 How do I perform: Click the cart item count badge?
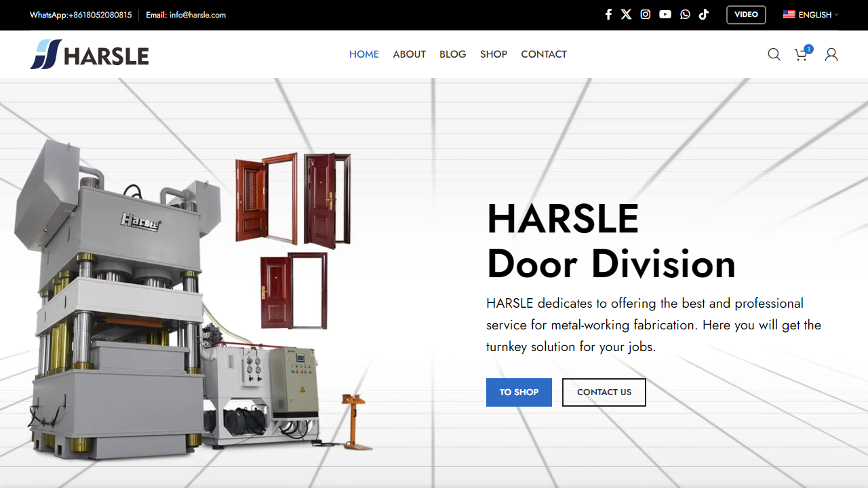pyautogui.click(x=808, y=49)
